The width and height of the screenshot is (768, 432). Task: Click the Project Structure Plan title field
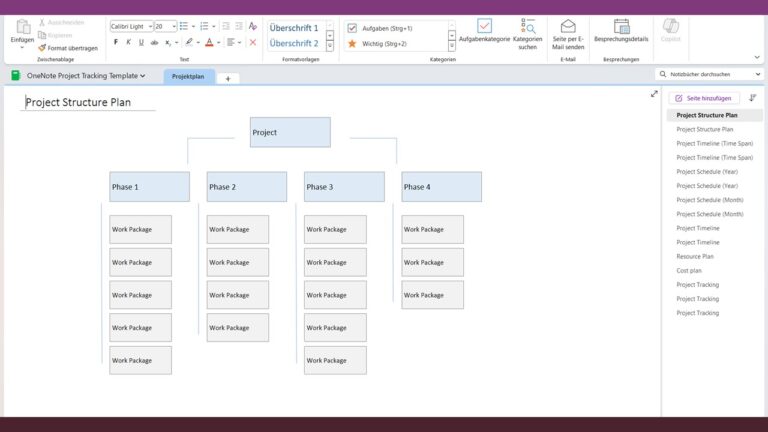(88, 102)
